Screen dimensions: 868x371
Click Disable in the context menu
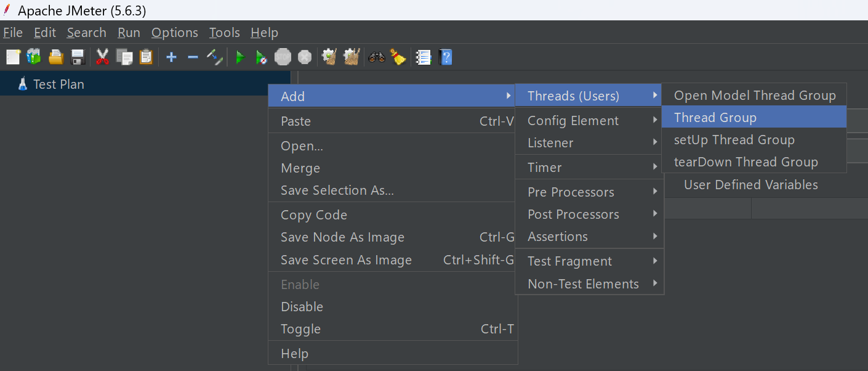pyautogui.click(x=393, y=307)
